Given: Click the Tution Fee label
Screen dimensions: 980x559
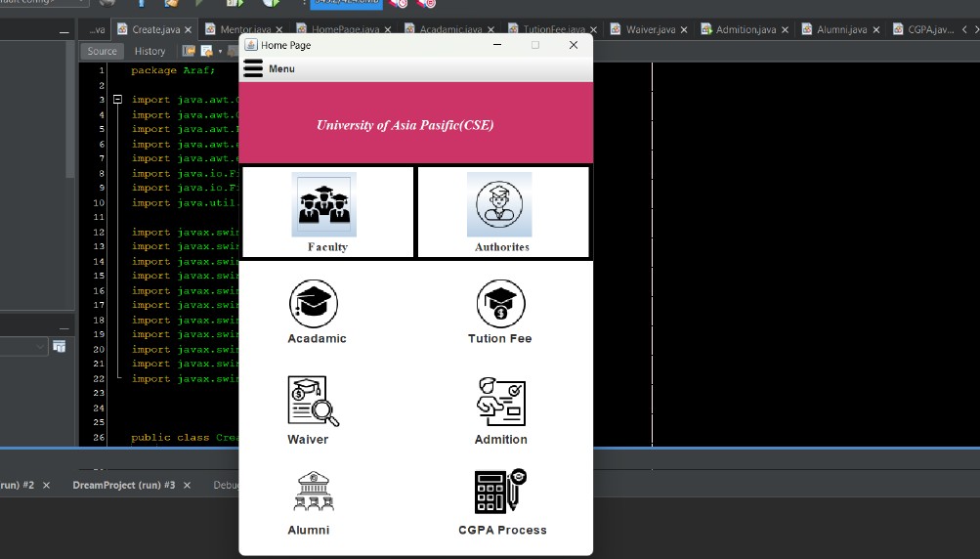Looking at the screenshot, I should [500, 338].
